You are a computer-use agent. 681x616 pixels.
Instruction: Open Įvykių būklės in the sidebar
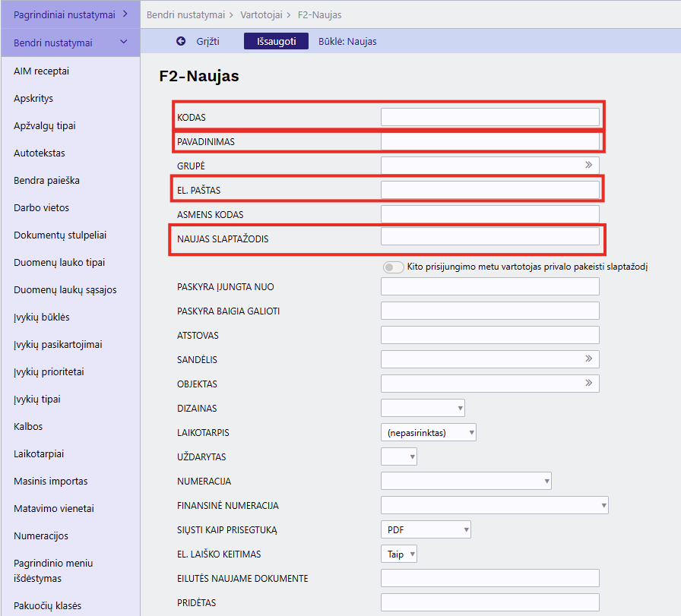[42, 317]
